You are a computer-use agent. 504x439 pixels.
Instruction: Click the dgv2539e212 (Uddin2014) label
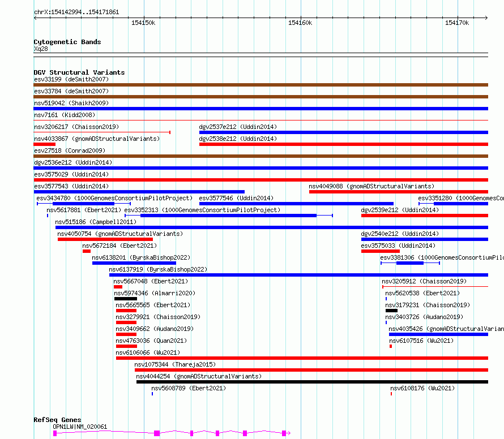coord(400,210)
